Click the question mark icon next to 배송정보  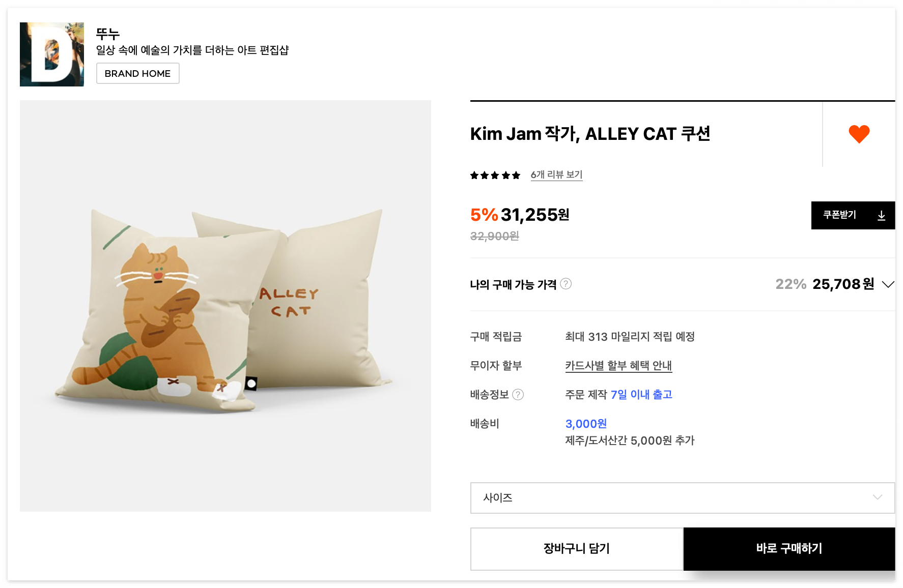pyautogui.click(x=519, y=395)
